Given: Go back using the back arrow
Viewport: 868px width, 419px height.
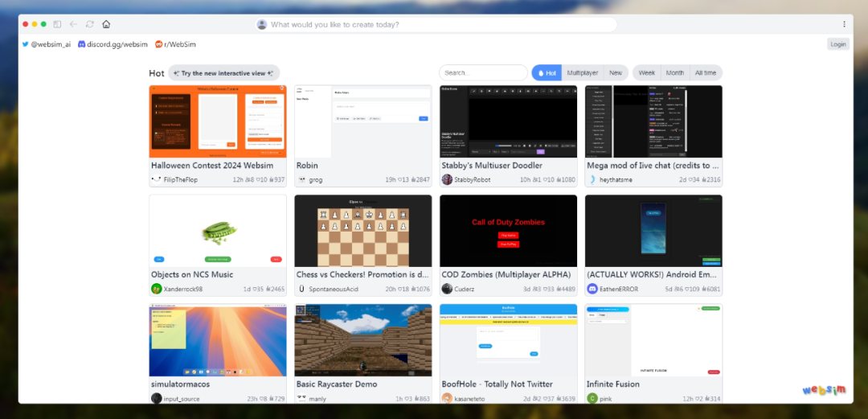Looking at the screenshot, I should (73, 24).
